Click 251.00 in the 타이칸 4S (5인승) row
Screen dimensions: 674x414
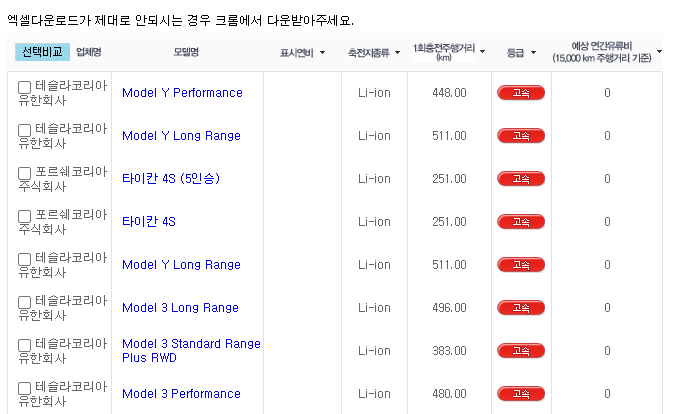[x=449, y=179]
